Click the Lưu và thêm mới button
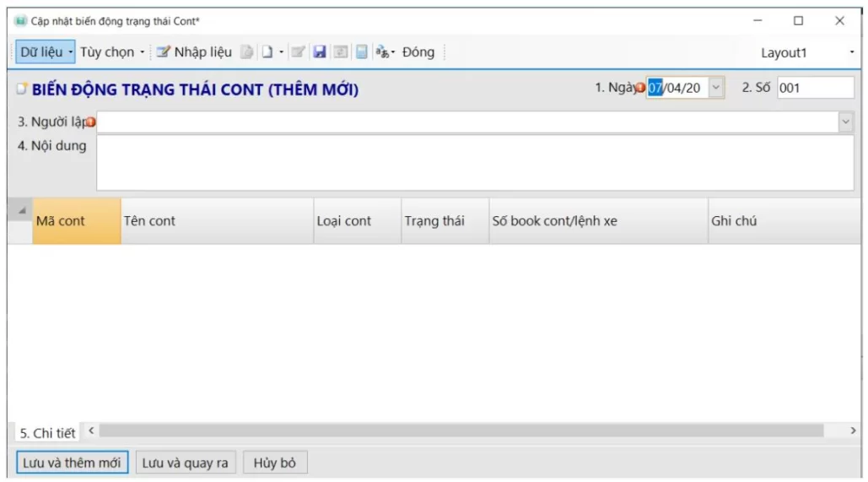 click(72, 463)
